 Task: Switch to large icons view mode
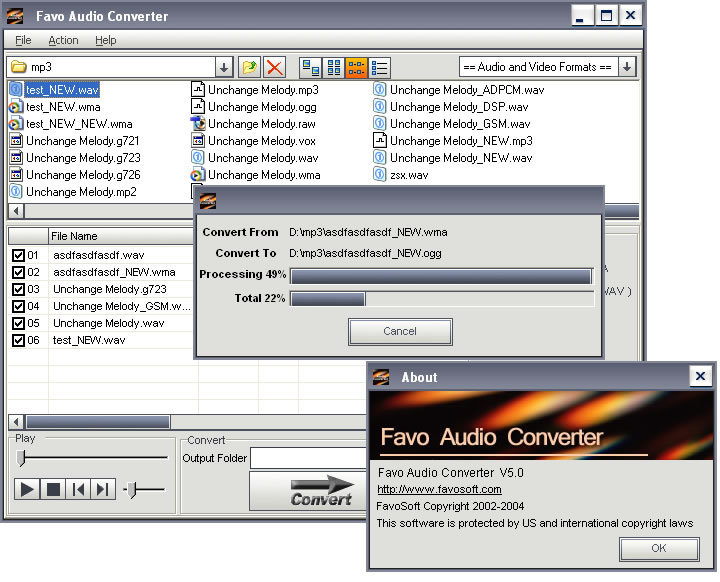click(x=310, y=68)
